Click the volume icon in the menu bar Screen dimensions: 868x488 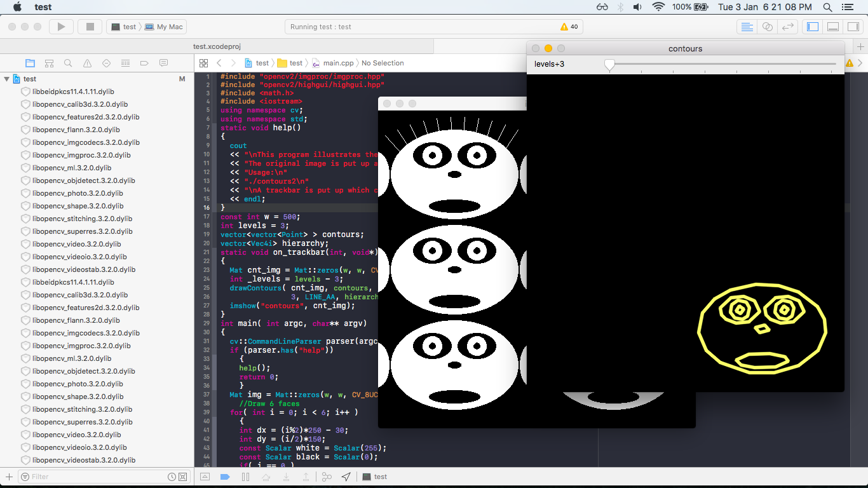(x=637, y=7)
